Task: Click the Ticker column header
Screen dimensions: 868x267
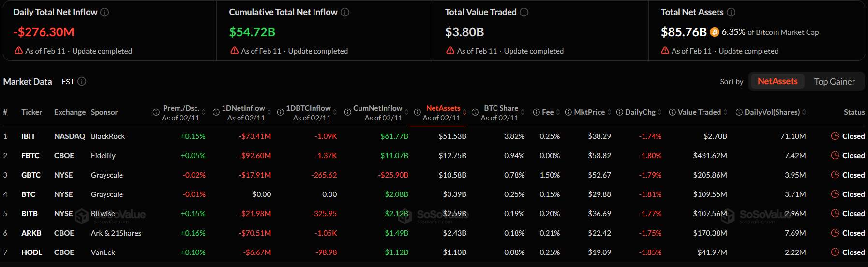Action: click(x=31, y=112)
